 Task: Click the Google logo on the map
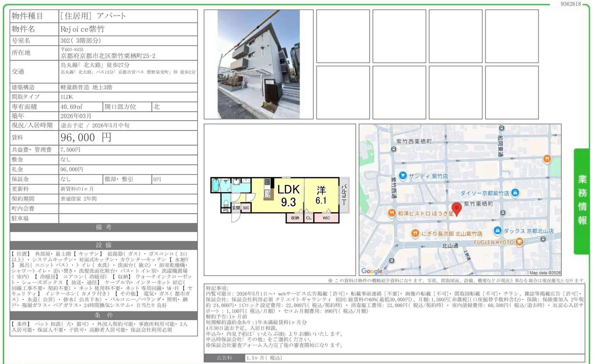click(372, 271)
